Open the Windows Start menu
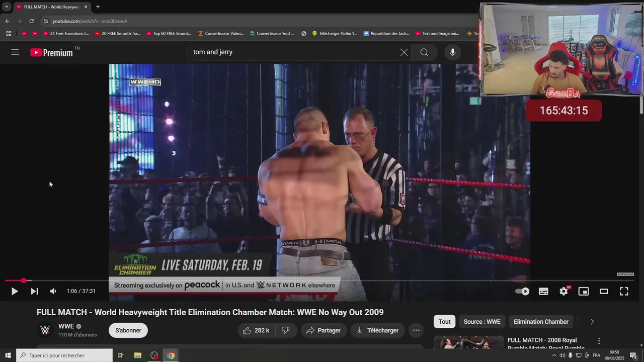 coord(8,355)
